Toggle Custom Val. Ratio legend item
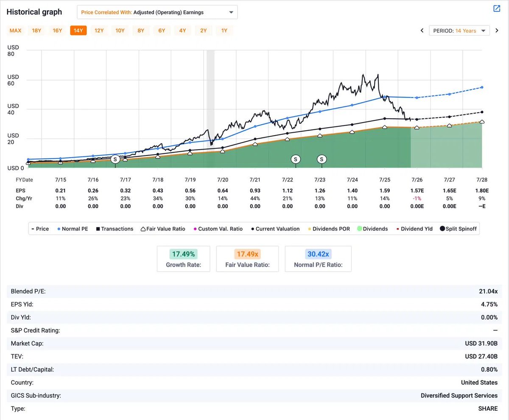This screenshot has height=420, width=509. click(217, 229)
